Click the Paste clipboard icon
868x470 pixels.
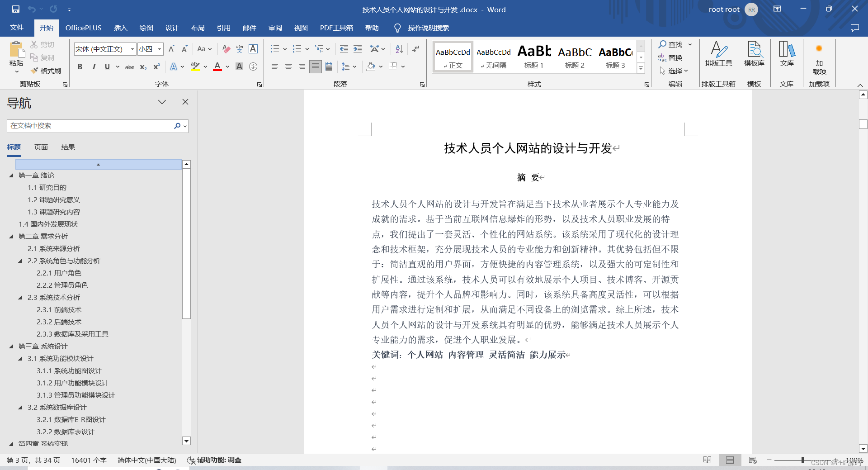click(x=16, y=49)
